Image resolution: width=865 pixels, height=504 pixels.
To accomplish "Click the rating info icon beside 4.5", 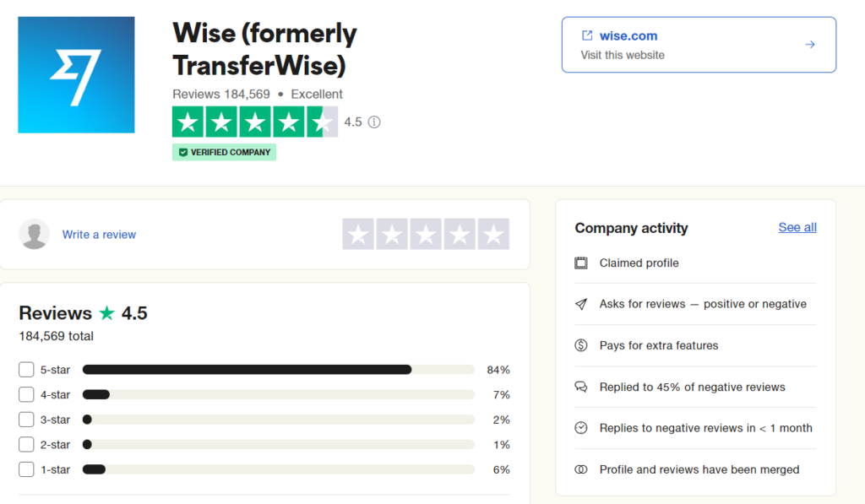I will click(374, 122).
